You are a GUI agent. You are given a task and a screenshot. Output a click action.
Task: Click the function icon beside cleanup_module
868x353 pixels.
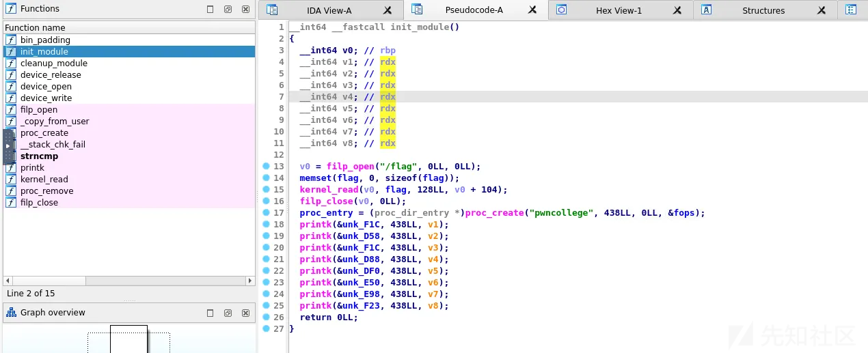[x=11, y=63]
